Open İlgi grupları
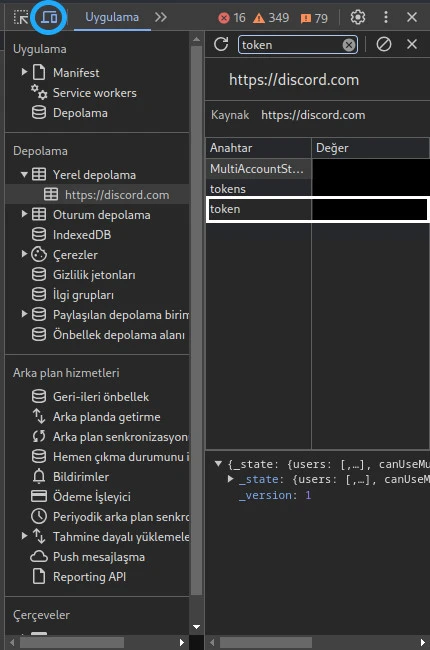430x650 pixels. 83,295
